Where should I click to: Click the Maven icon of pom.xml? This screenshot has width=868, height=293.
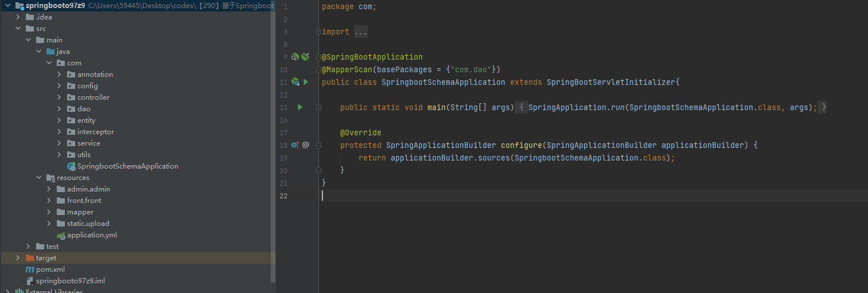pyautogui.click(x=30, y=269)
